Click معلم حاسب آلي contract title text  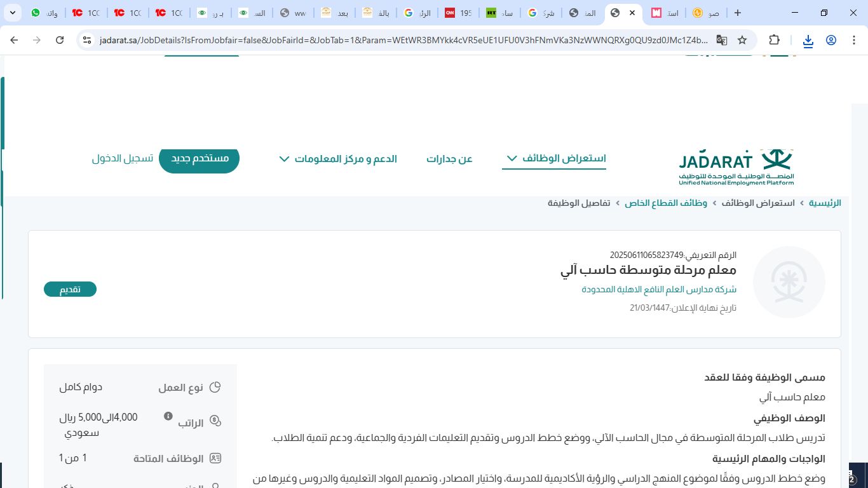[x=793, y=398]
